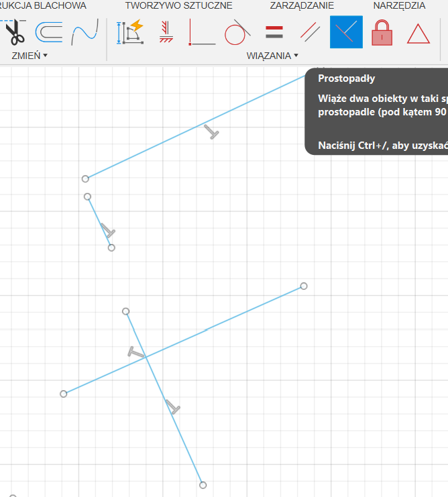
Task: Click the red hatched-arrows constraint icon
Action: pyautogui.click(x=166, y=32)
